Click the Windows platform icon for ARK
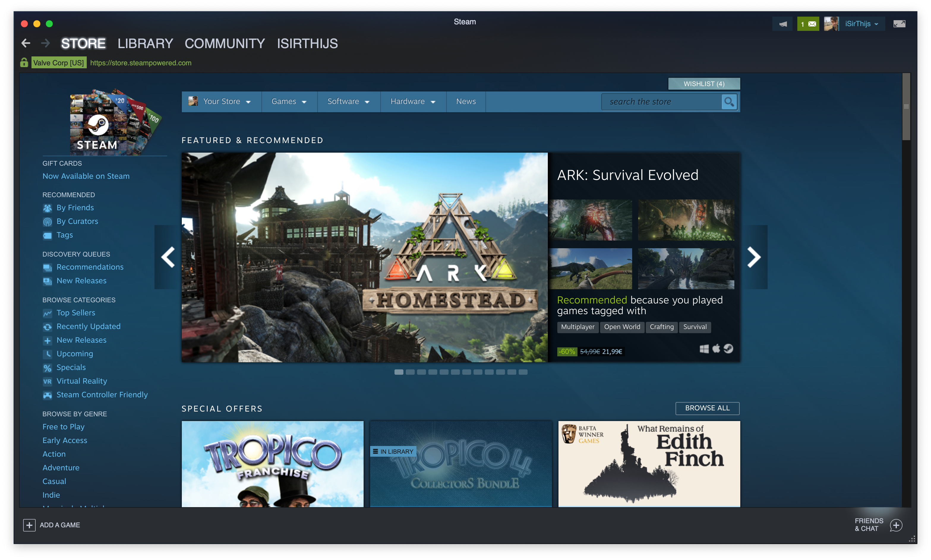This screenshot has height=560, width=931. [x=704, y=349]
